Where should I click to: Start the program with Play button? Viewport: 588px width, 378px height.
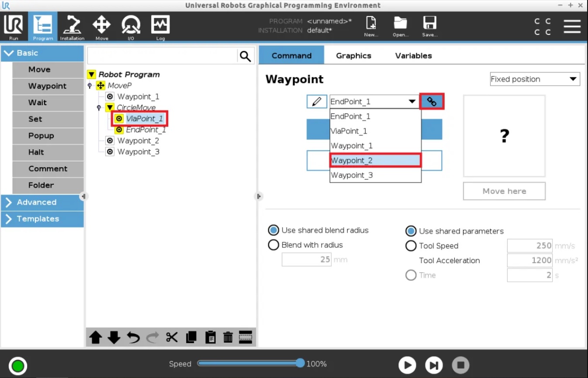tap(407, 365)
